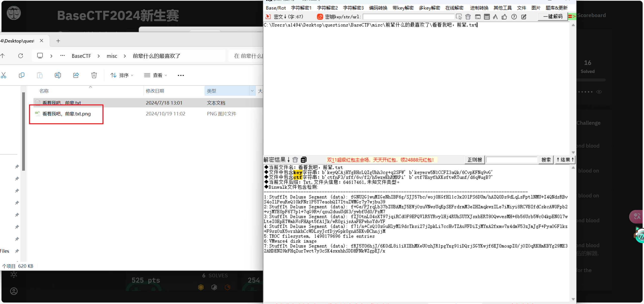Click the 一键解码 decode button

coord(552,17)
